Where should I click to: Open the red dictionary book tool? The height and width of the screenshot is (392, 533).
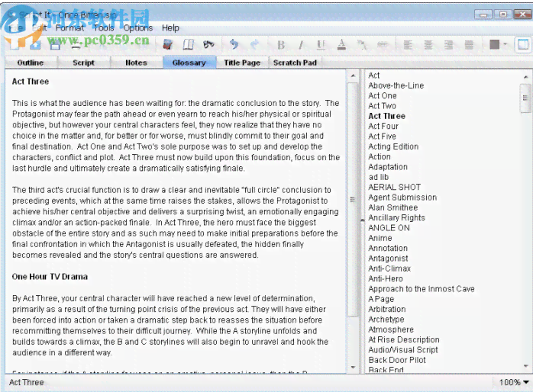[x=168, y=44]
